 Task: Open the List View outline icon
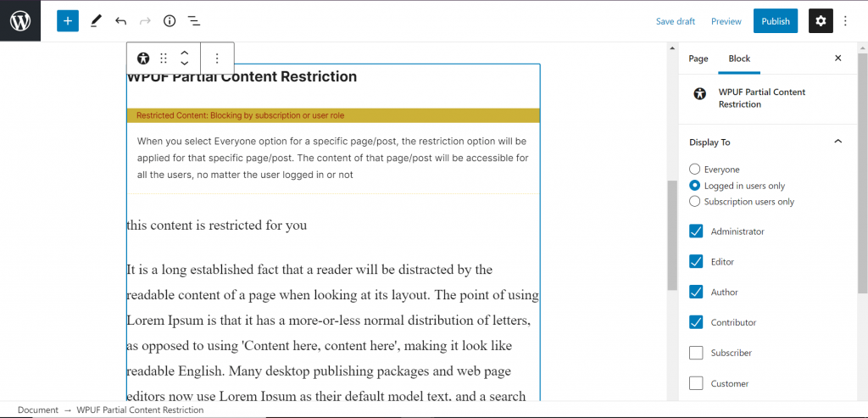[x=194, y=21]
